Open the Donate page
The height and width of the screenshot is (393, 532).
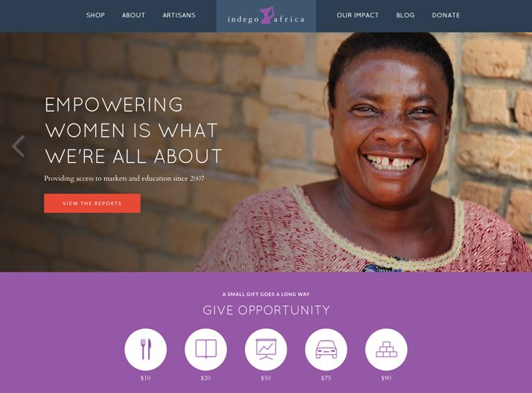click(x=446, y=16)
